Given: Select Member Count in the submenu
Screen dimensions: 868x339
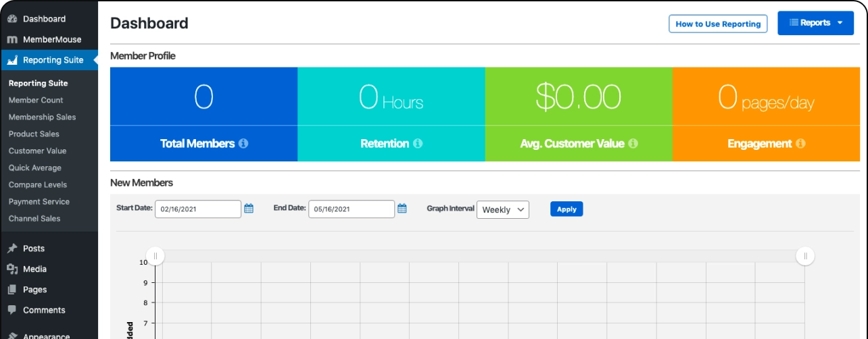Looking at the screenshot, I should coord(36,100).
